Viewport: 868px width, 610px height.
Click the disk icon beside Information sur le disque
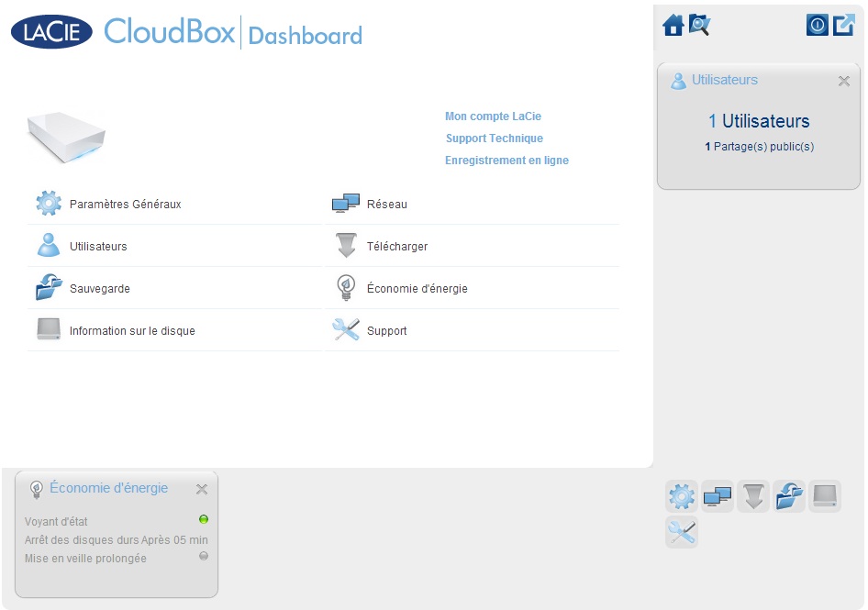tap(49, 329)
